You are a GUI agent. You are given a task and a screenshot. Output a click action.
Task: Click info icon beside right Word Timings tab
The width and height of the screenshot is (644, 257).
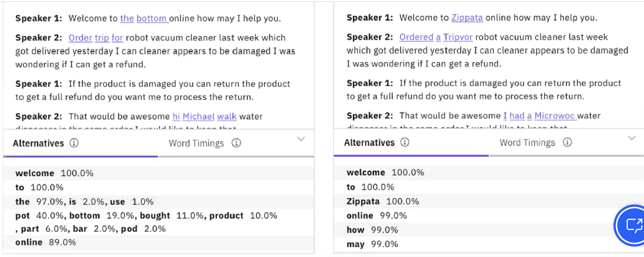click(567, 142)
